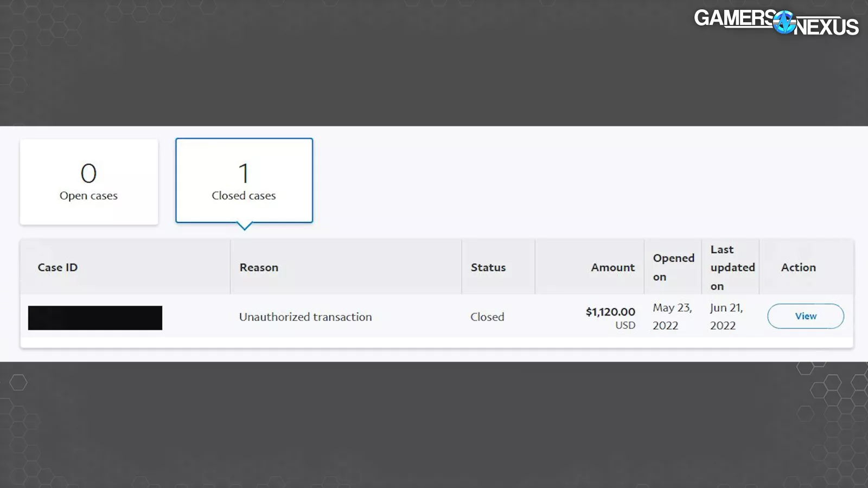This screenshot has width=868, height=488.
Task: Click the Jun 21, 2022 updated date
Action: point(726,317)
